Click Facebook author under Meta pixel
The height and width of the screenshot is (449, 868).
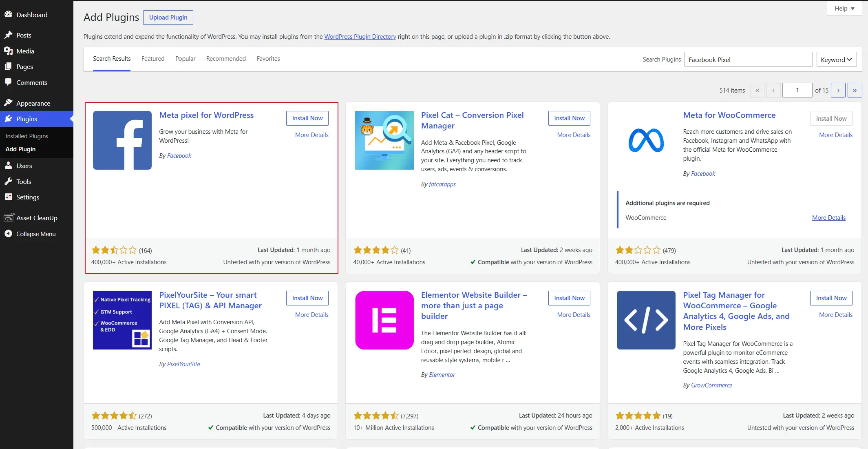pos(179,156)
